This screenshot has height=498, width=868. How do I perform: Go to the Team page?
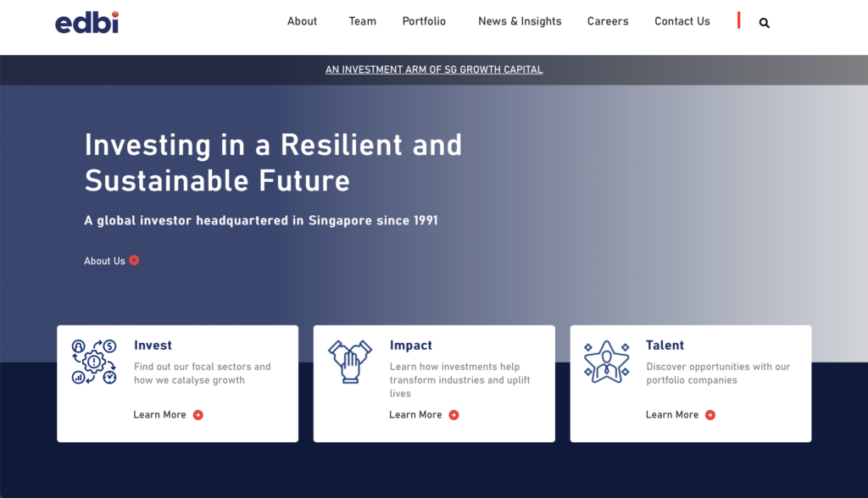[x=363, y=21]
